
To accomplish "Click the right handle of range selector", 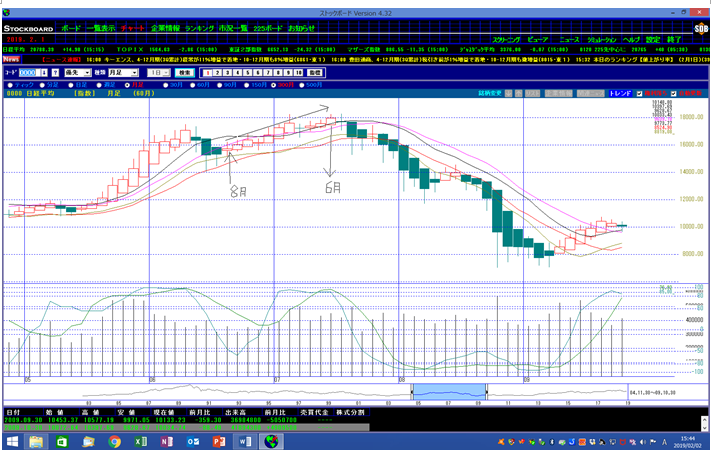I will point(487,392).
